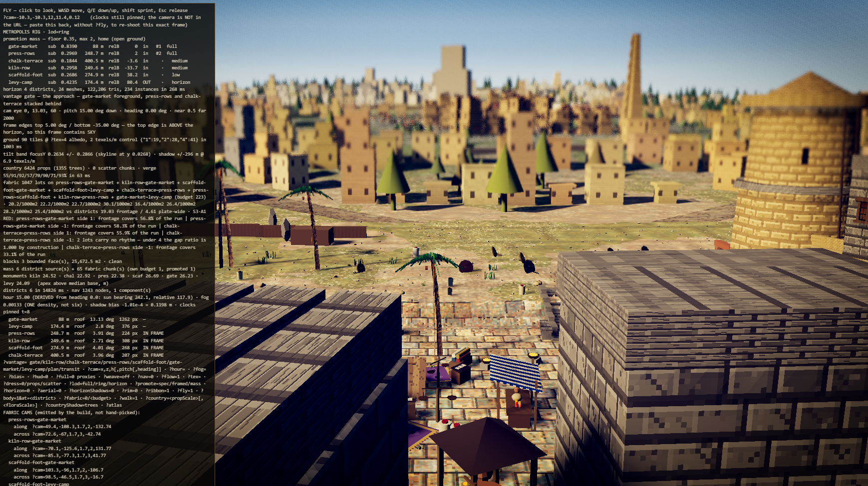Click the blue striped market stall awning
This screenshot has height=486, width=868.
tap(515, 373)
